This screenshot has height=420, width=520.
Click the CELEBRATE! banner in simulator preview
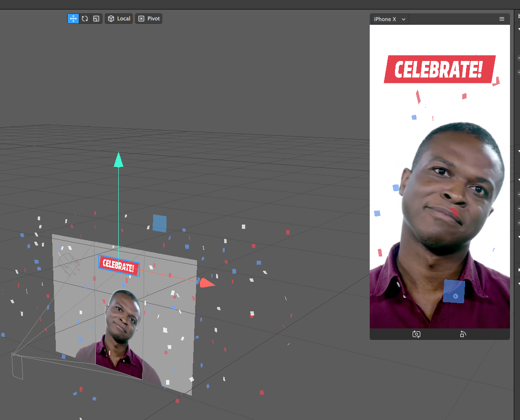pyautogui.click(x=439, y=70)
